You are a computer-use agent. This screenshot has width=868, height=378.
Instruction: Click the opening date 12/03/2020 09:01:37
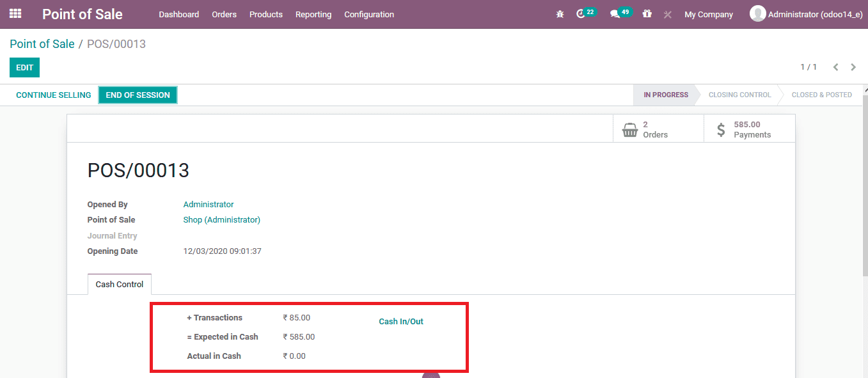point(223,251)
